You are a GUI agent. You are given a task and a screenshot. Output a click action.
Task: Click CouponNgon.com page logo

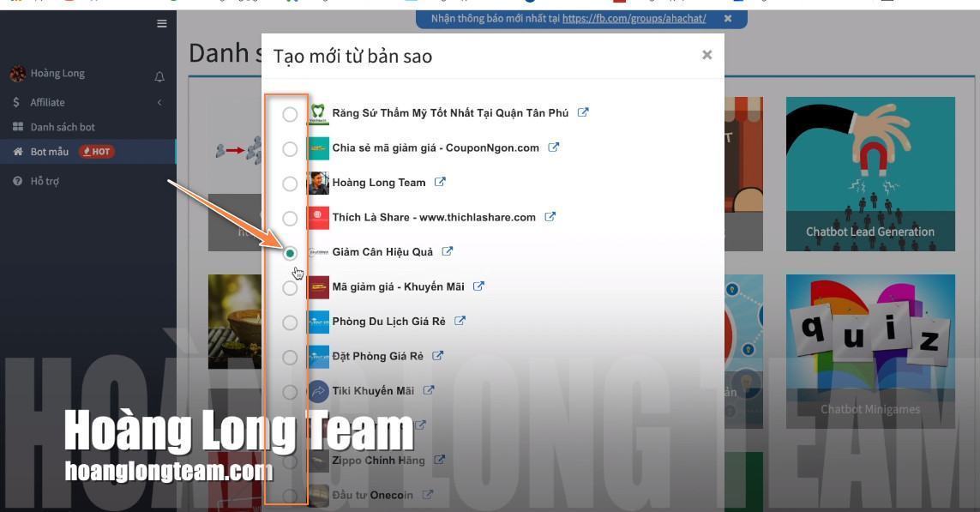318,148
